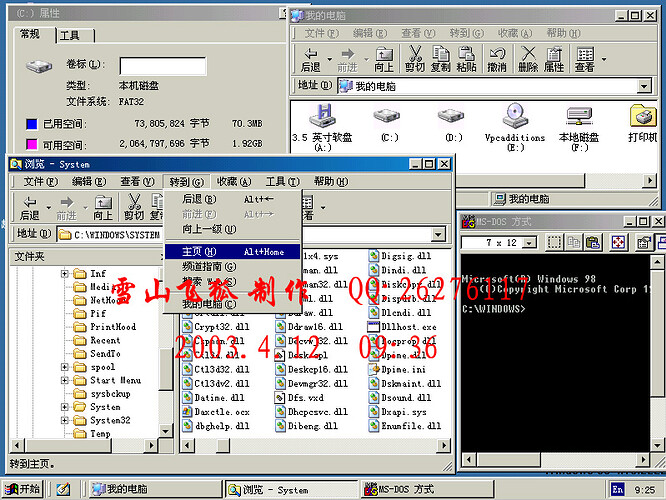
Task: Click Full screen icon in MS-DOS toolbar
Action: [618, 242]
